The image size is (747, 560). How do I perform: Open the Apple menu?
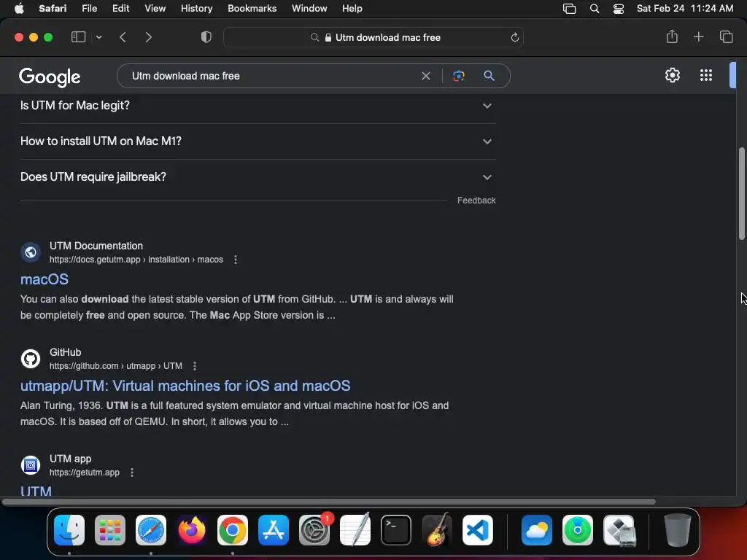pos(19,9)
